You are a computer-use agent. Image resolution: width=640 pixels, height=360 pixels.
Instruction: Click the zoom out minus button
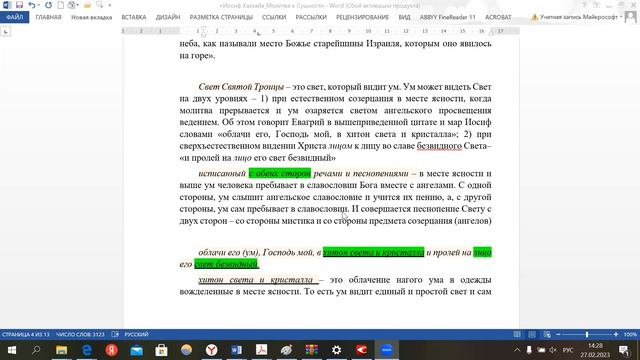pyautogui.click(x=558, y=334)
